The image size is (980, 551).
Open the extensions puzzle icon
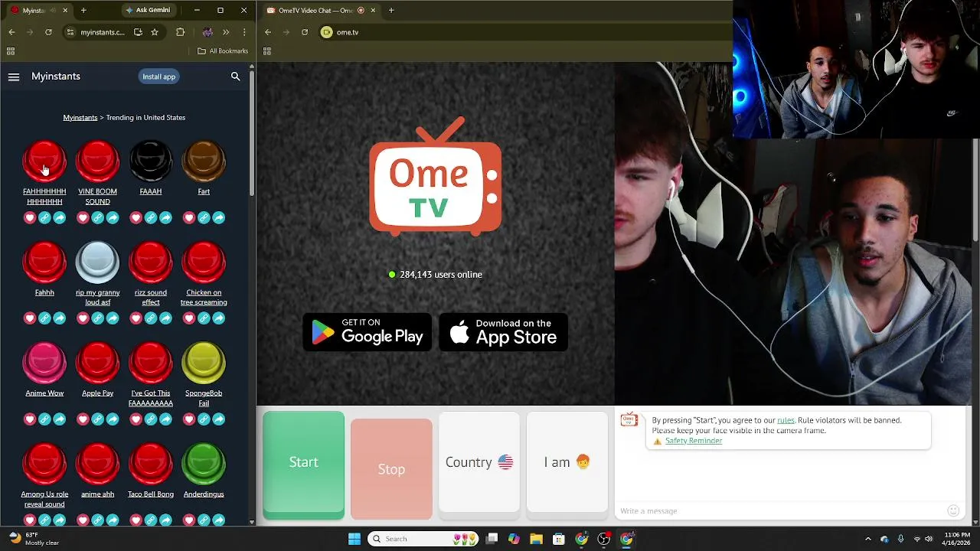tap(181, 32)
